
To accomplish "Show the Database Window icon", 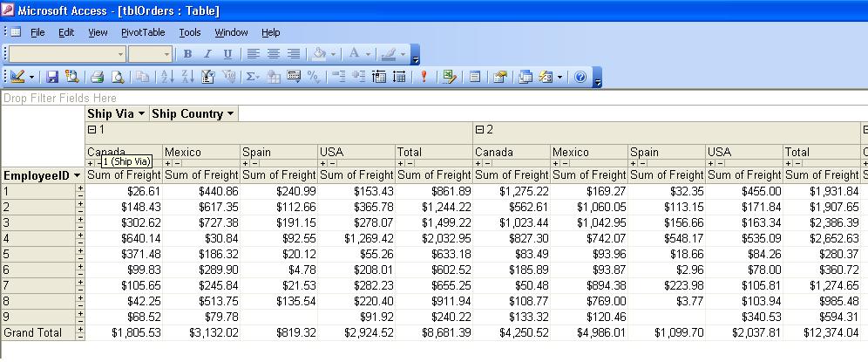I will 526,77.
